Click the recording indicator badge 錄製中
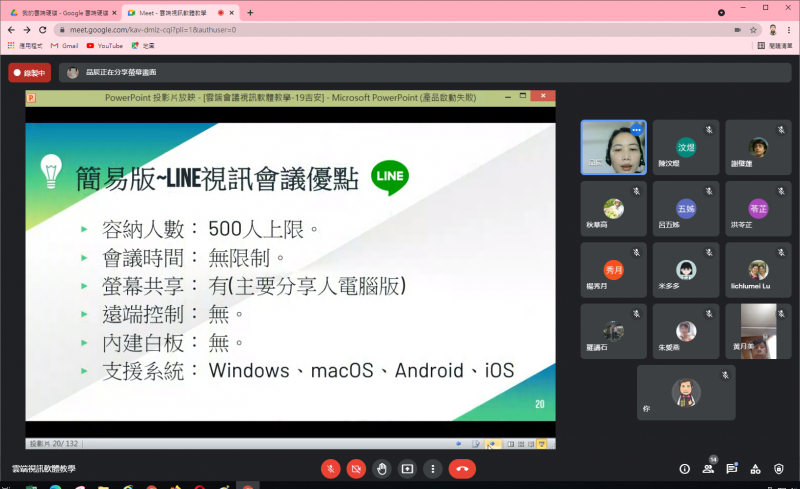 tap(30, 72)
